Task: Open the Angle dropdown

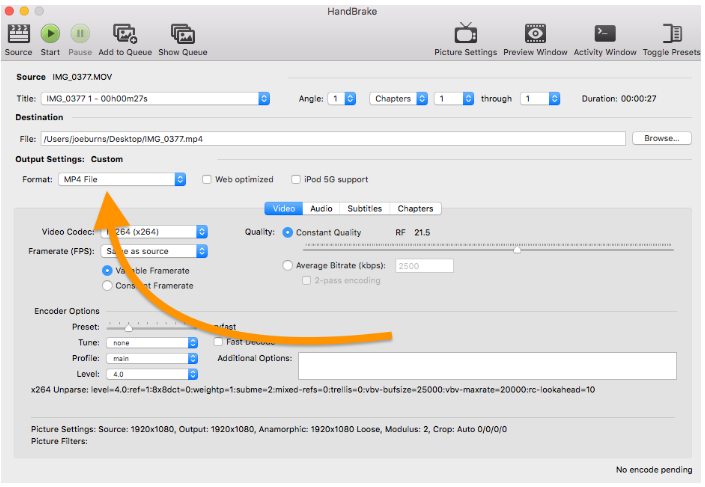Action: [x=342, y=98]
